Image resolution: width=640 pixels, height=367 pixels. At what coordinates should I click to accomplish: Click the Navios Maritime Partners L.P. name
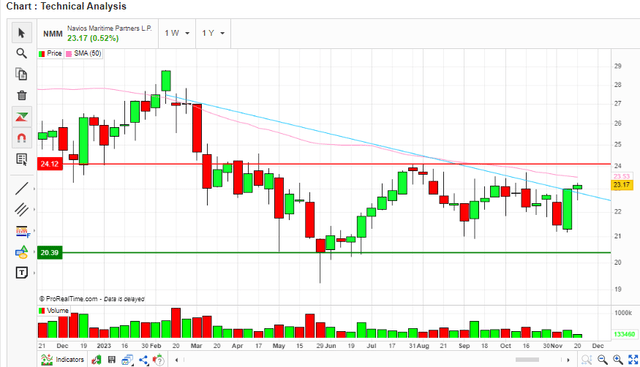click(x=109, y=28)
